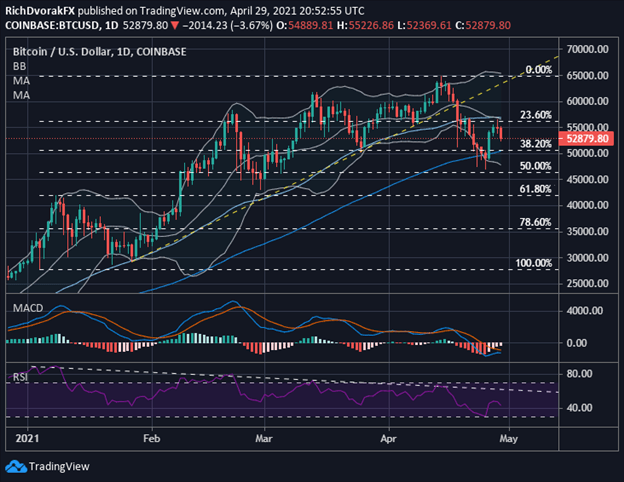Click the RSI pane label
This screenshot has width=624, height=482.
pyautogui.click(x=20, y=377)
